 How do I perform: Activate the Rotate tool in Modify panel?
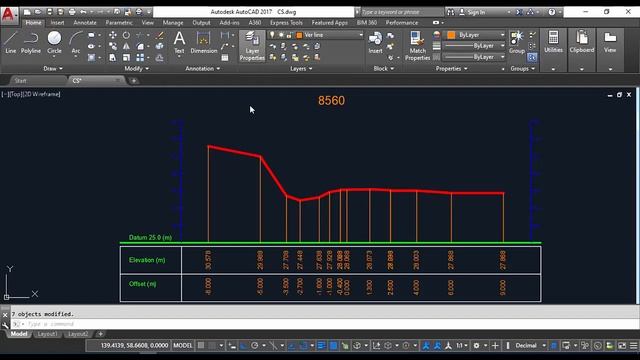(x=127, y=35)
